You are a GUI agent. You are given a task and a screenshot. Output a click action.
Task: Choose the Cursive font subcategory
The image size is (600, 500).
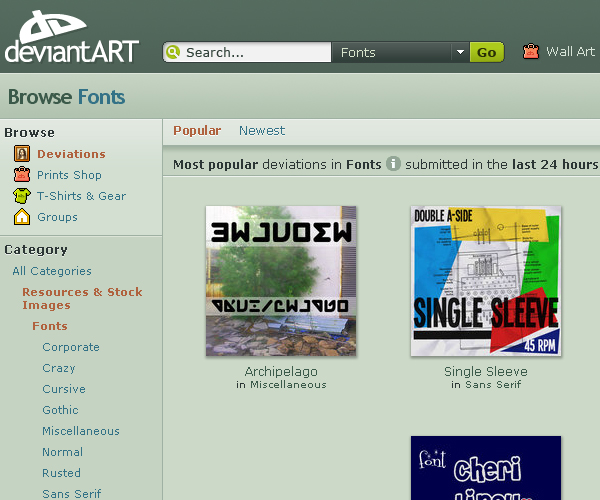64,389
